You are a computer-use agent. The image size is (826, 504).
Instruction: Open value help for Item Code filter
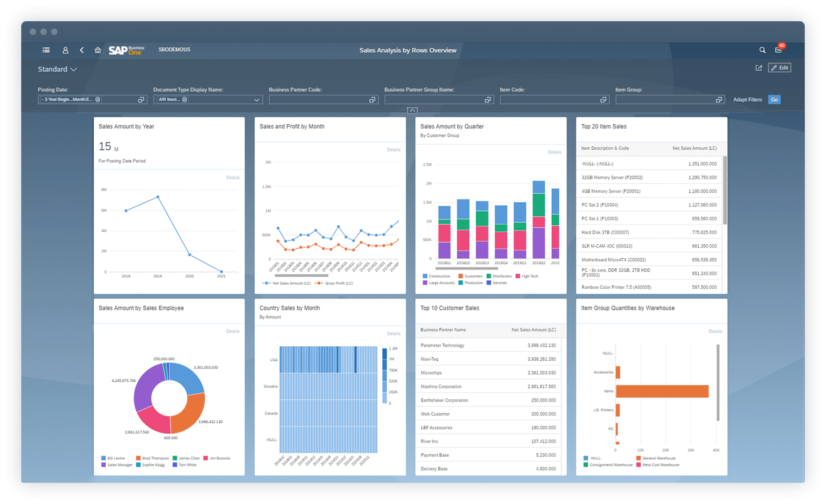pos(604,99)
